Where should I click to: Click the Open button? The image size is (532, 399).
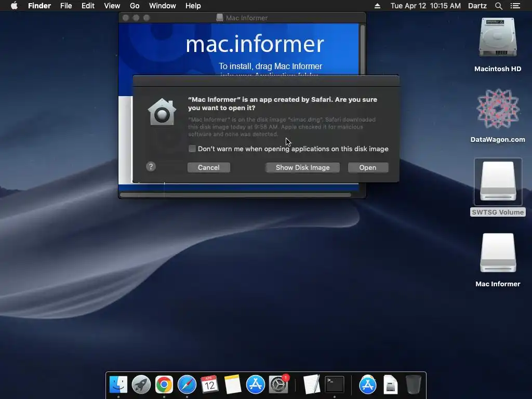click(x=368, y=168)
